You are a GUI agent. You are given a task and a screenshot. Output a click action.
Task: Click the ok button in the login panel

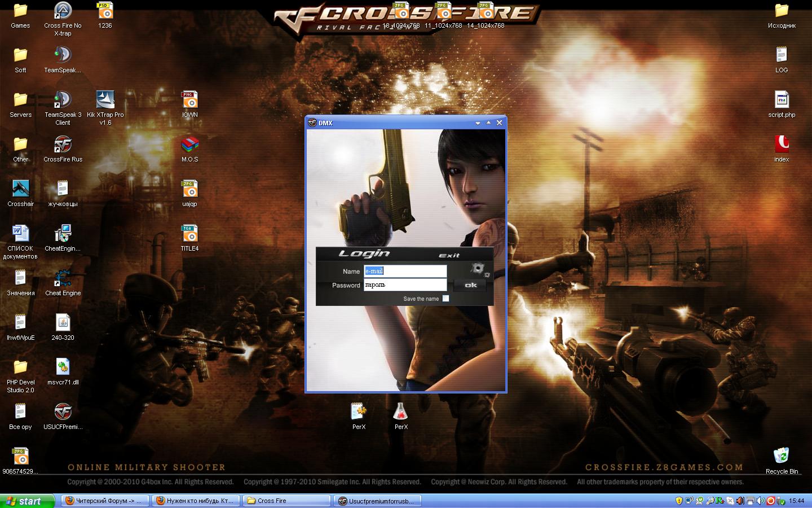471,286
